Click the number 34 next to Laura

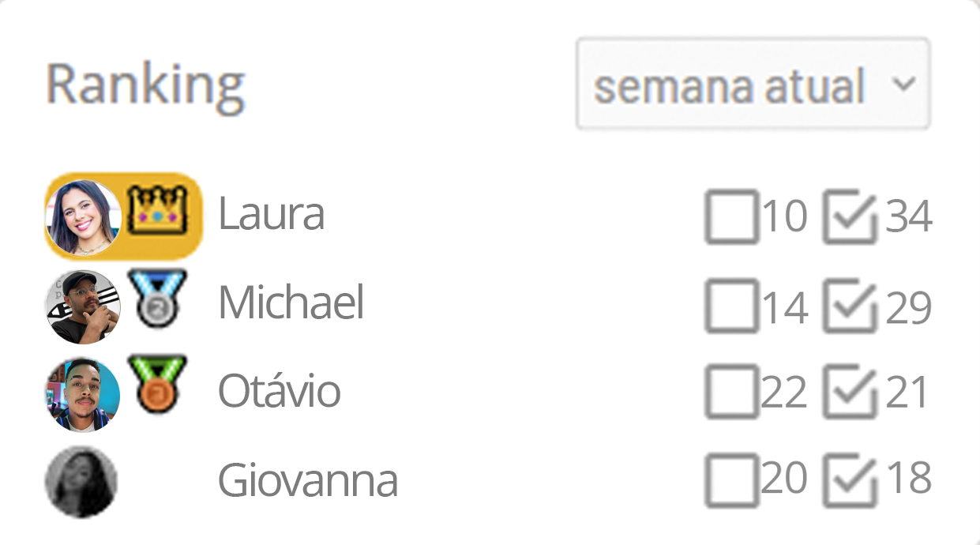click(x=909, y=216)
